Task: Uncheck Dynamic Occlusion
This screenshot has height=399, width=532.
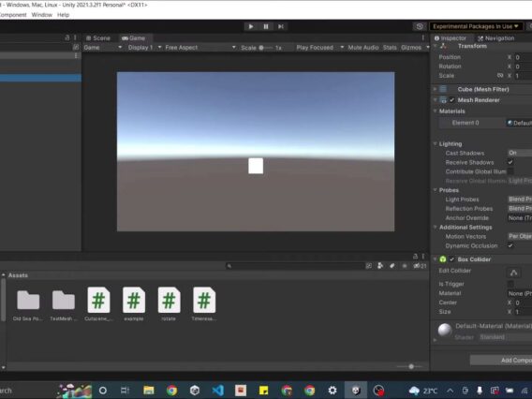Action: [510, 245]
